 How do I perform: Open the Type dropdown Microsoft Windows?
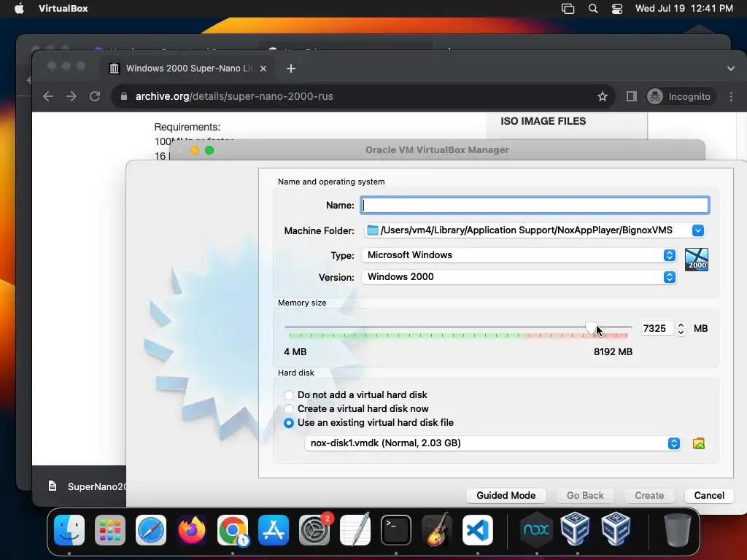519,255
